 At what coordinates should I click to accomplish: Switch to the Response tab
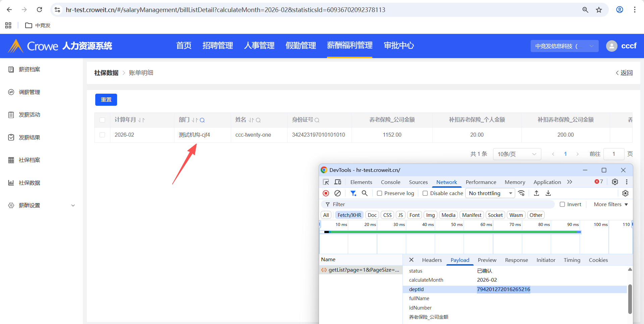coord(516,260)
